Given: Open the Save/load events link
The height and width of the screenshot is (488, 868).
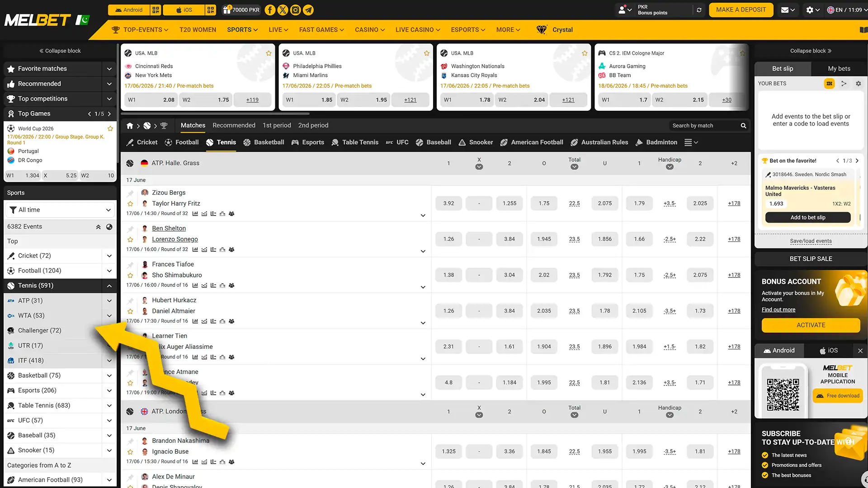Looking at the screenshot, I should [811, 241].
